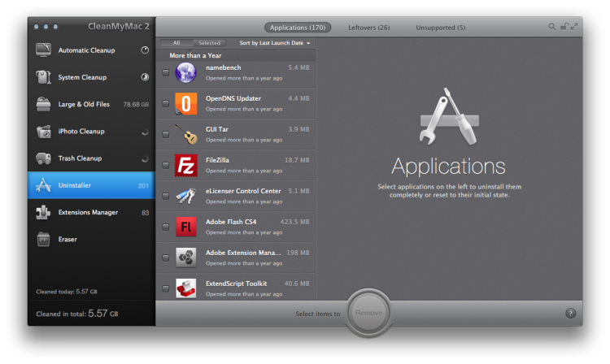This screenshot has width=610, height=364.
Task: Enter fullscreen with the arrows icon
Action: pyautogui.click(x=574, y=27)
